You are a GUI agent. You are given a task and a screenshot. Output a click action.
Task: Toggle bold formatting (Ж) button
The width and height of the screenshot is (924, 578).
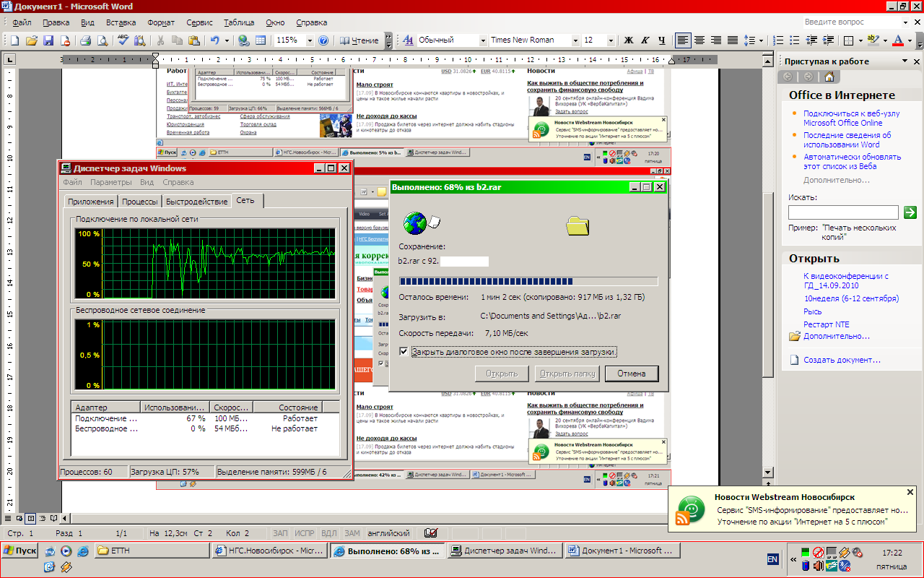pyautogui.click(x=628, y=40)
